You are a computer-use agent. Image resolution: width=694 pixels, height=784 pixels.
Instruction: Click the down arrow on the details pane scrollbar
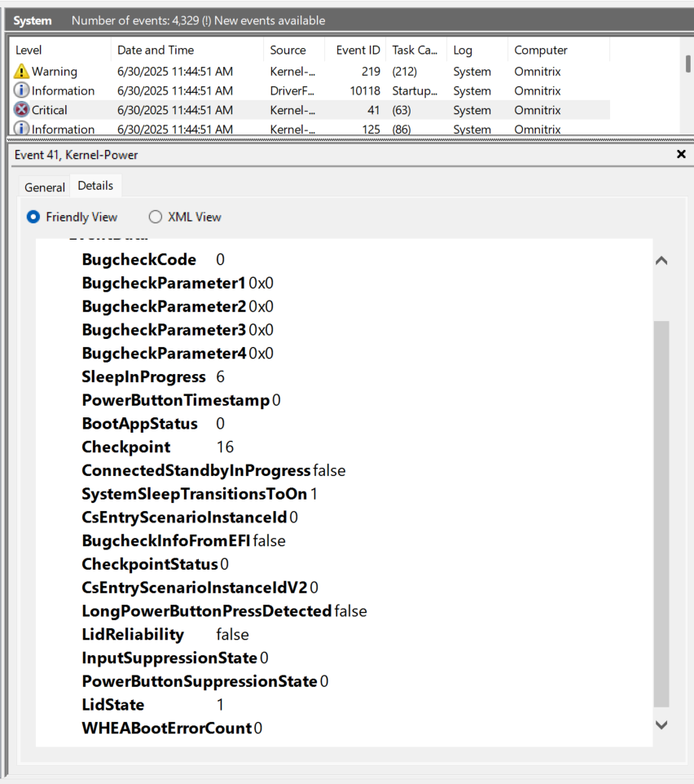(661, 725)
